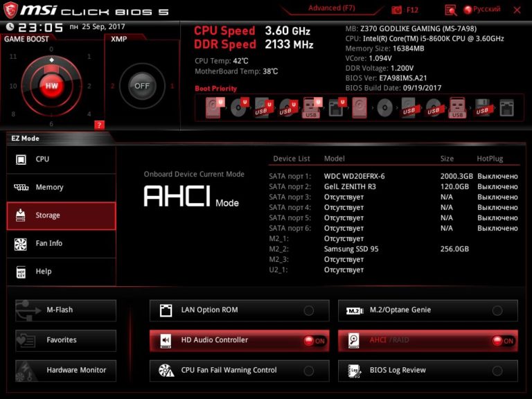Viewport: 532px width, 399px height.
Task: Switch to Advanced (F7) mode
Action: 332,8
